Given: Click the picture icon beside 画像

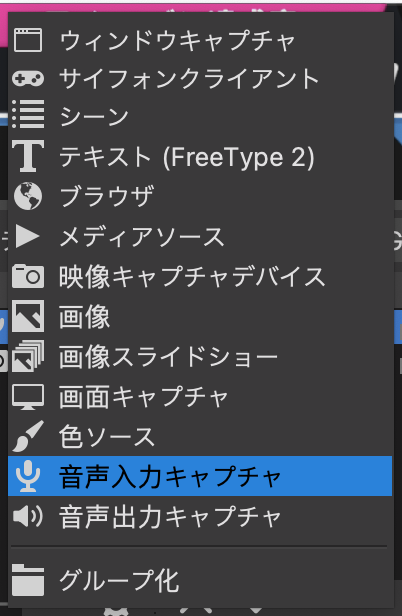Looking at the screenshot, I should (28, 316).
